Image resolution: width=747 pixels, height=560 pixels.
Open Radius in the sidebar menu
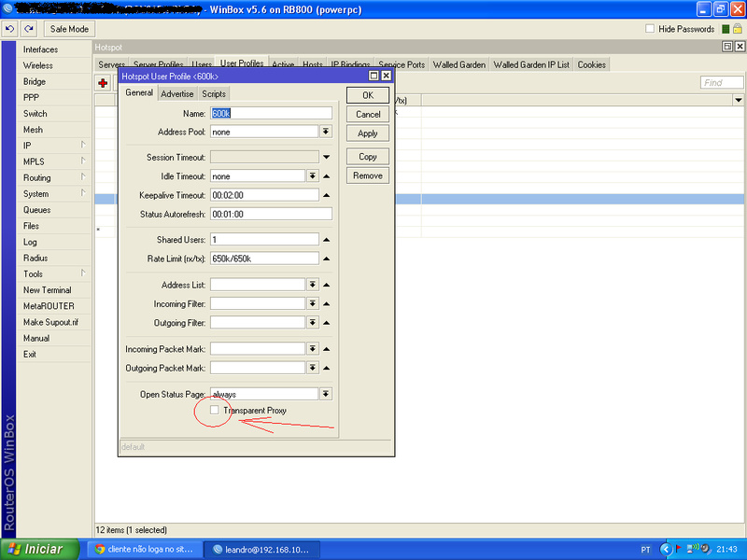(35, 259)
